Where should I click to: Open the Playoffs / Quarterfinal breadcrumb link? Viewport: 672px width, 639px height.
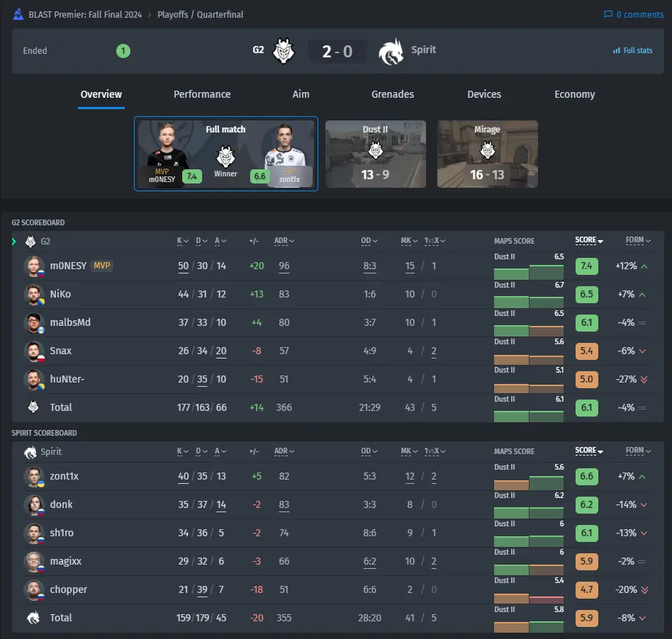(x=200, y=15)
